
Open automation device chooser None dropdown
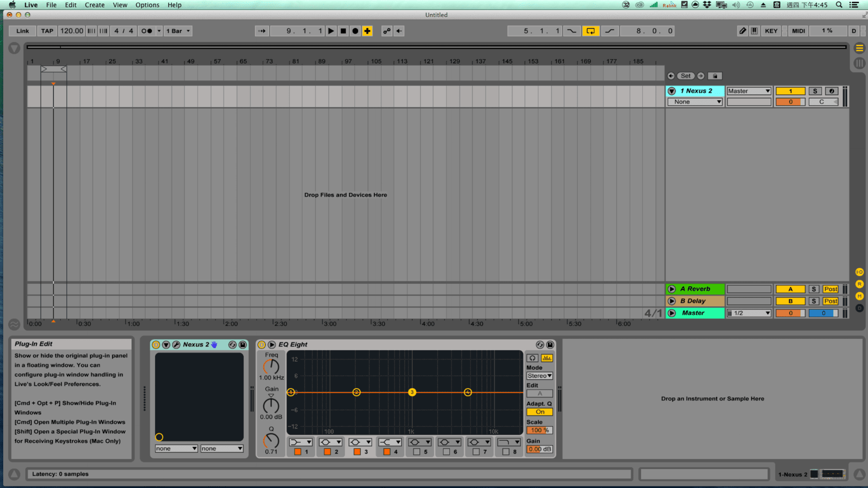(695, 102)
